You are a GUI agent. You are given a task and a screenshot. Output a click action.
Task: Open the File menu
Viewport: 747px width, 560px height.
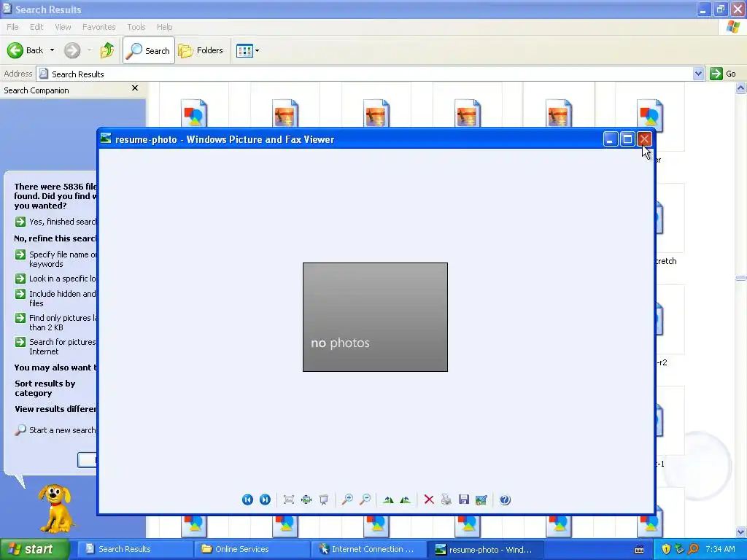pyautogui.click(x=13, y=27)
